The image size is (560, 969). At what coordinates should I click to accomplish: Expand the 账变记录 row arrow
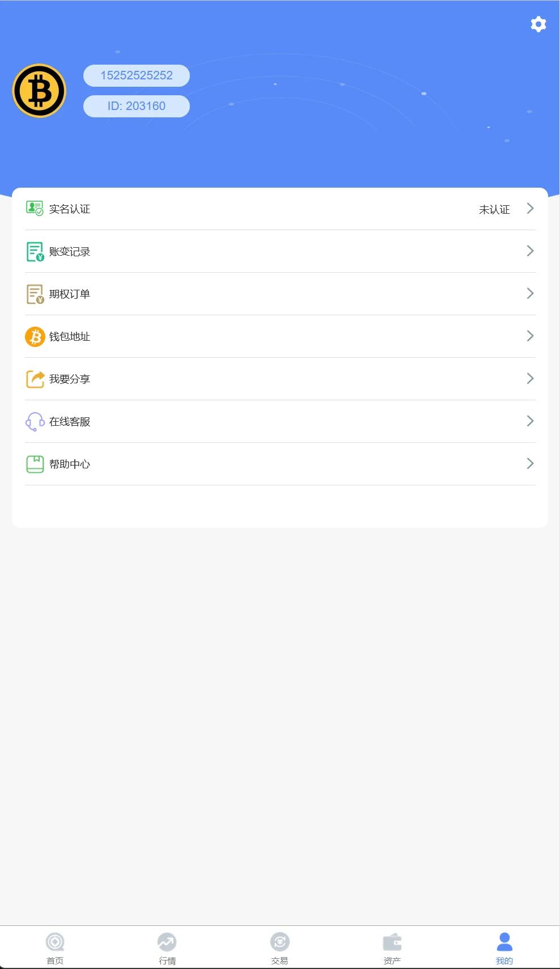pos(530,251)
